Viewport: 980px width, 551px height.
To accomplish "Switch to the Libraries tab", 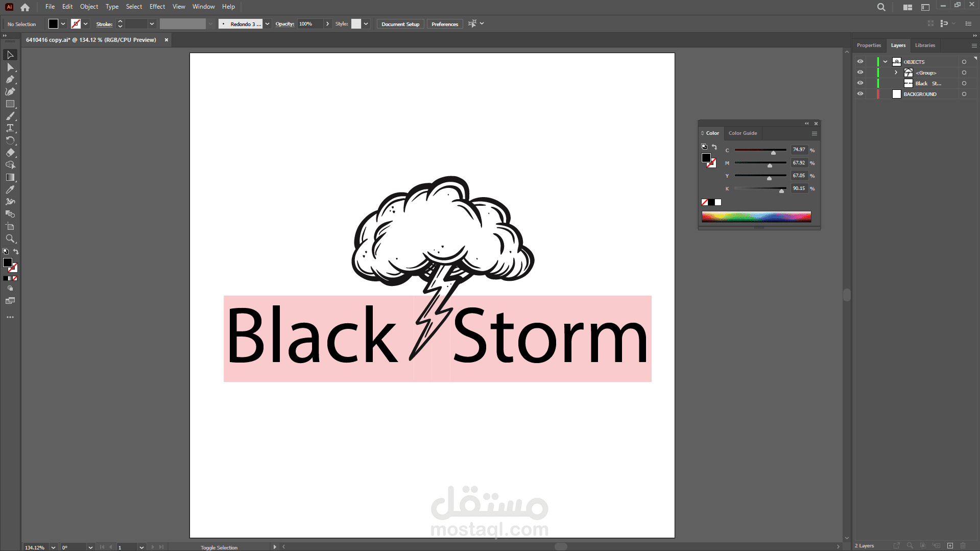I will pyautogui.click(x=925, y=45).
